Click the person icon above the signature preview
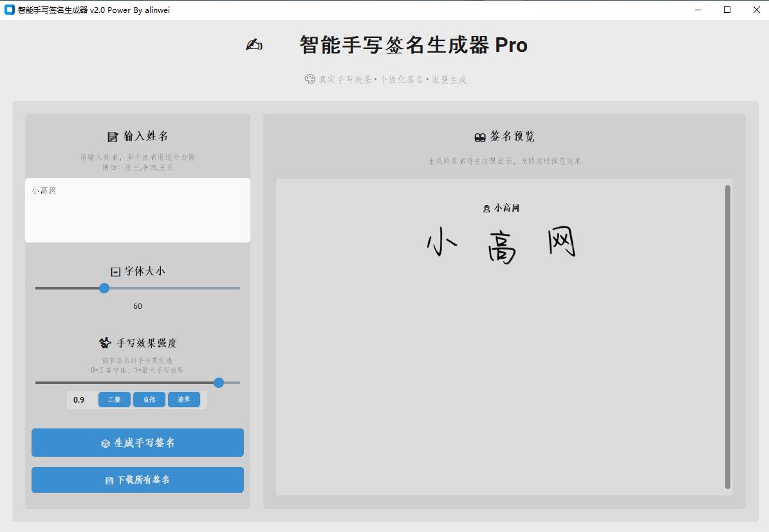This screenshot has height=532, width=769. tap(486, 209)
